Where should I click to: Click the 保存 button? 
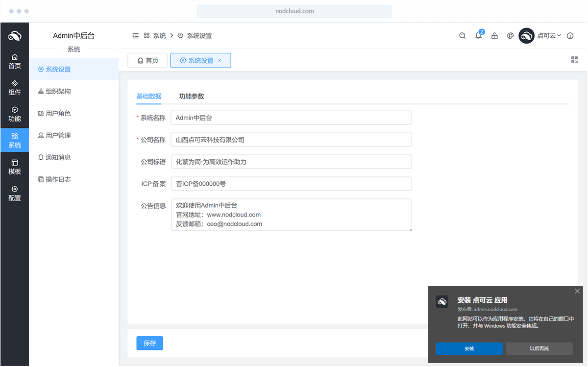[x=149, y=343]
